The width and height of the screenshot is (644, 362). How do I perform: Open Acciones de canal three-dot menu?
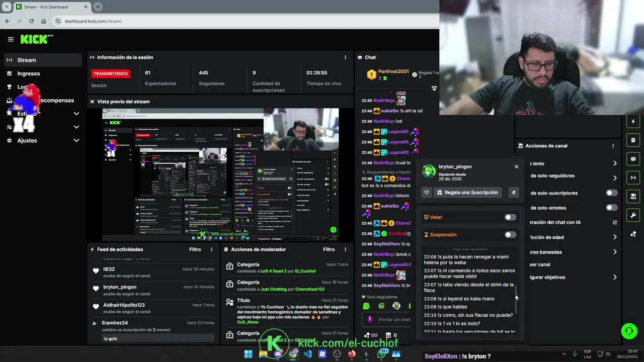pos(613,146)
